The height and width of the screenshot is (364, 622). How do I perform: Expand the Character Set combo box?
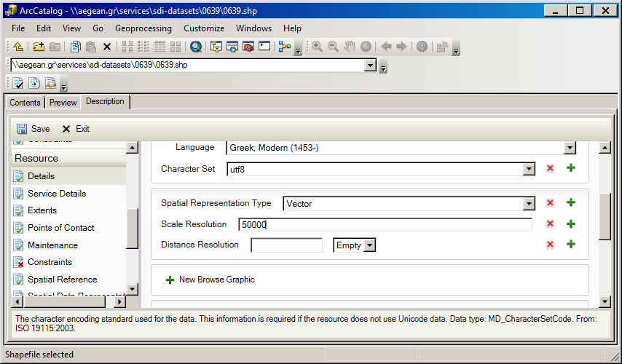tap(529, 170)
